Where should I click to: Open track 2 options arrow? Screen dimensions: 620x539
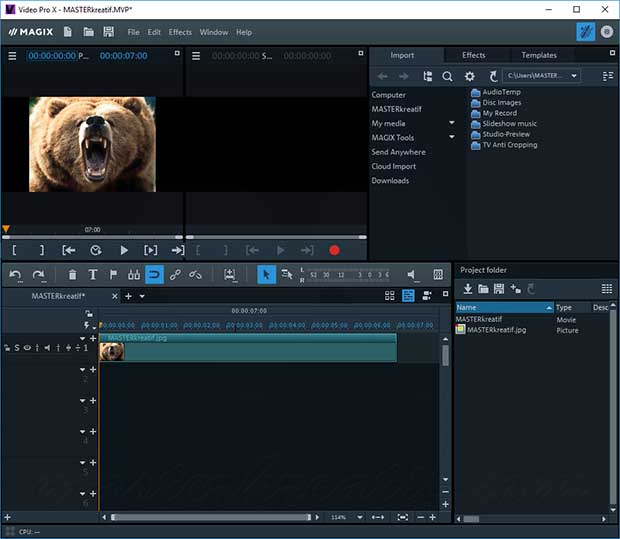tap(82, 370)
